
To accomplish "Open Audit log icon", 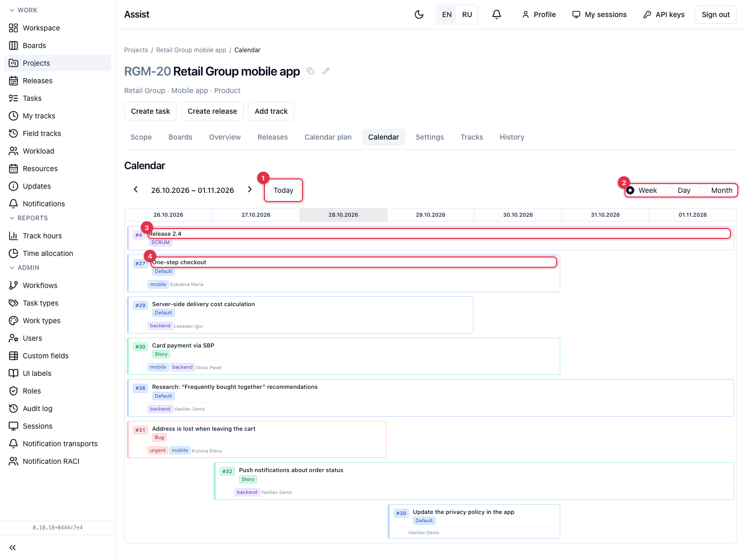I will 13,408.
